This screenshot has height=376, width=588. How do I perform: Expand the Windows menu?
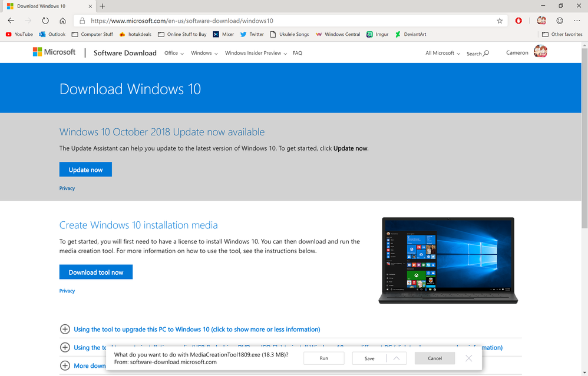click(204, 53)
